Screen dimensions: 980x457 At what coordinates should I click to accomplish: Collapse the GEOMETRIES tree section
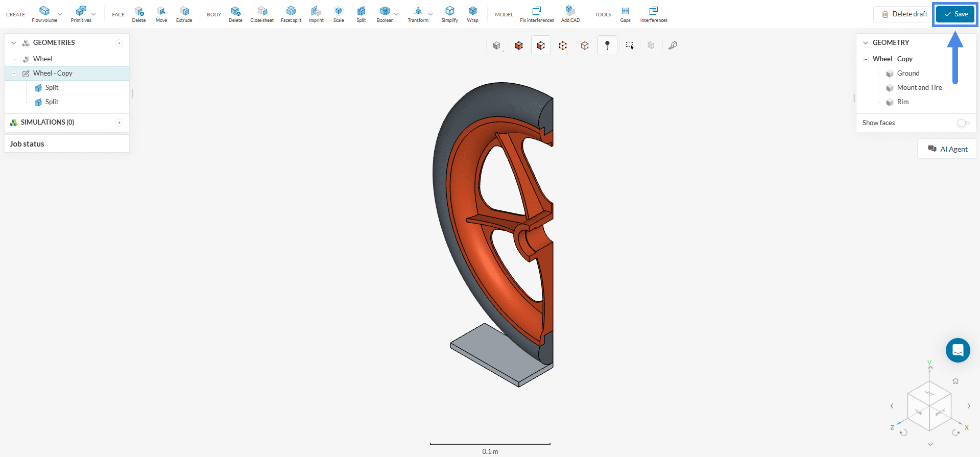pos(14,43)
